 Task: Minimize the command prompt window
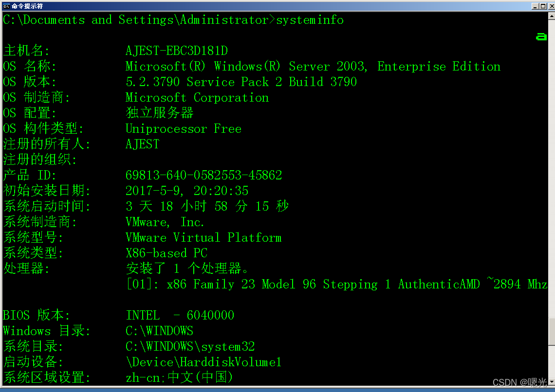click(x=535, y=6)
